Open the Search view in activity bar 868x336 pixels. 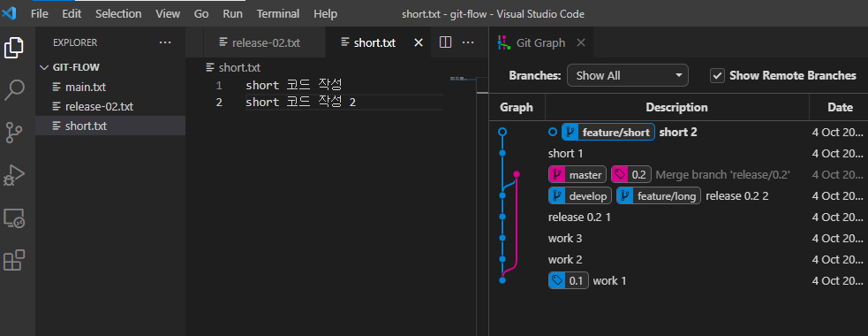click(x=14, y=90)
